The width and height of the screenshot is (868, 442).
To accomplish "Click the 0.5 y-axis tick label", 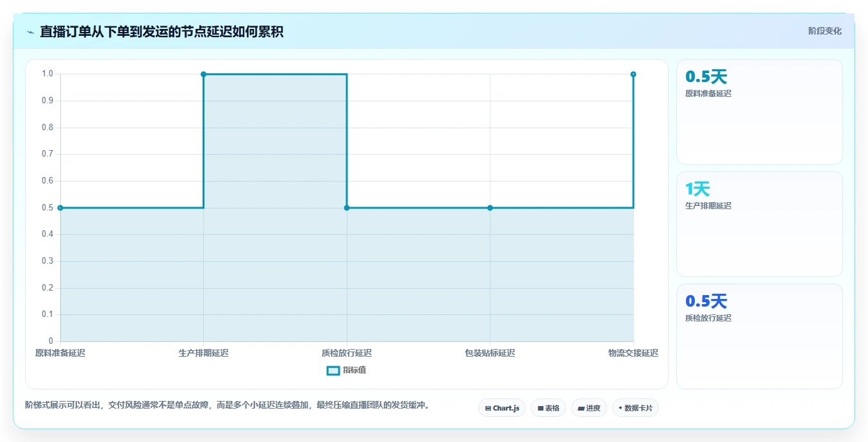I will [48, 208].
